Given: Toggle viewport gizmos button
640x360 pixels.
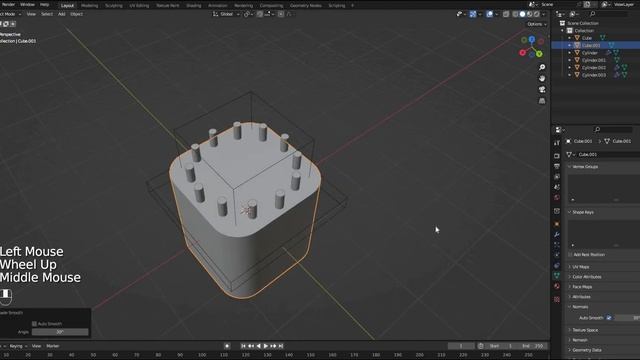Looking at the screenshot, I should pos(473,14).
